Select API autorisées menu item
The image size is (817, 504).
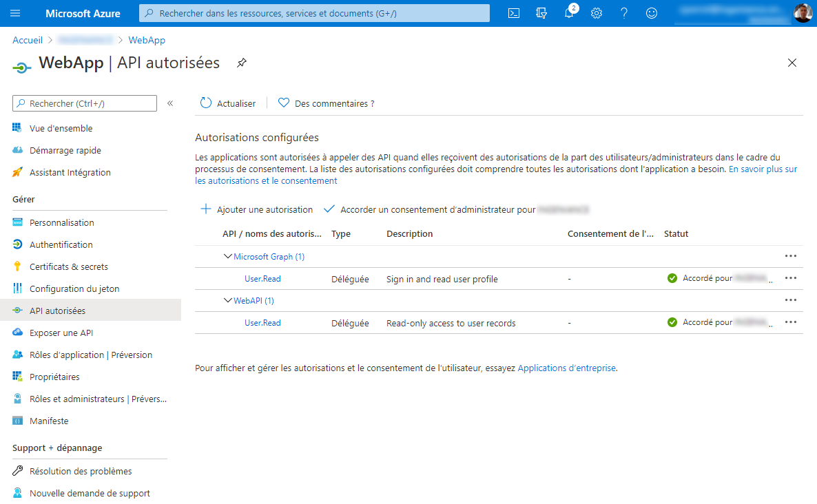pos(91,311)
